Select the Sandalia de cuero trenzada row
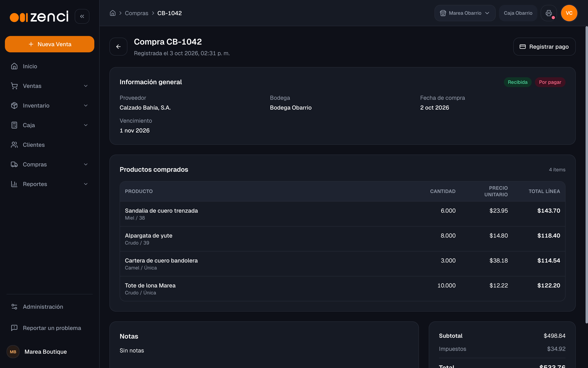Screen dimensions: 588x368 [342, 214]
